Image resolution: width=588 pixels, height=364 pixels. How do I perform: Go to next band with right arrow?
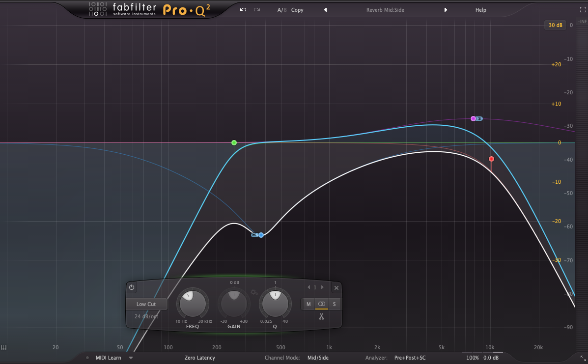click(x=322, y=287)
